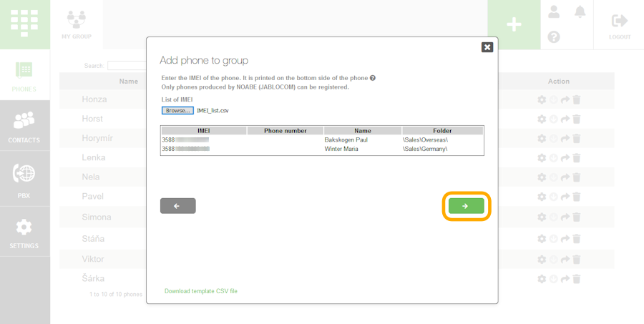The width and height of the screenshot is (644, 324).
Task: Open the Phones sidebar section
Action: (x=24, y=75)
